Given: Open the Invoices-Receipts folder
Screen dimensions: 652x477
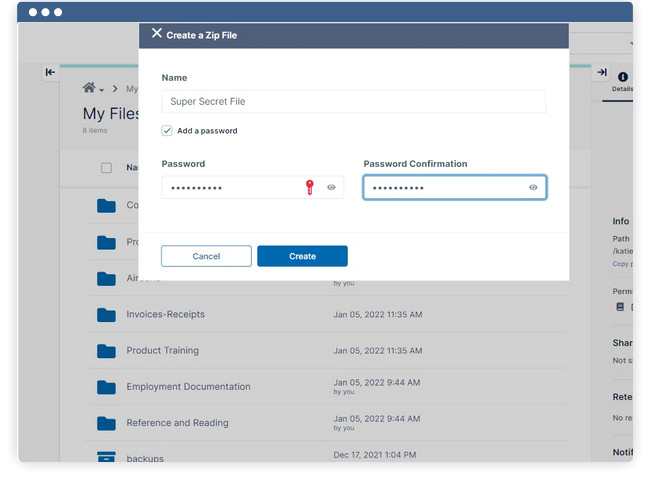Looking at the screenshot, I should (165, 314).
